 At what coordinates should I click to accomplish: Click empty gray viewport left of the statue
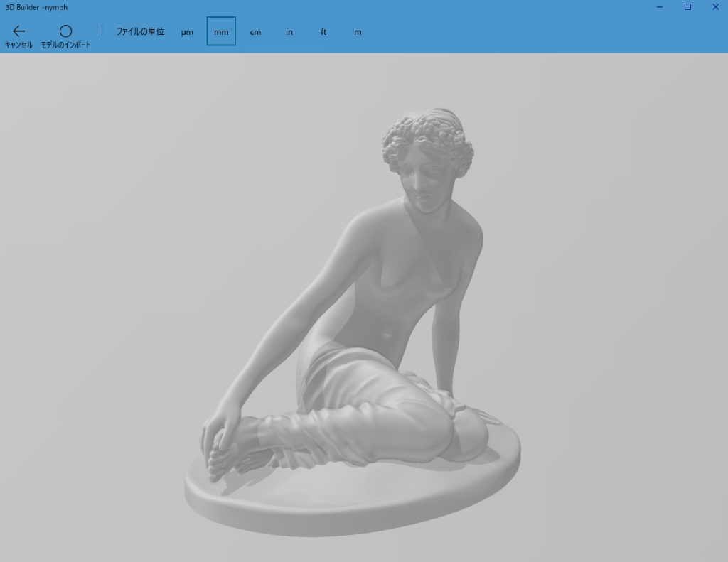point(107,284)
